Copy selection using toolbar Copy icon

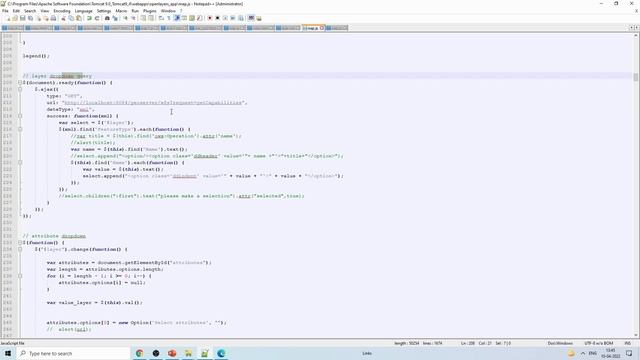pyautogui.click(x=71, y=18)
